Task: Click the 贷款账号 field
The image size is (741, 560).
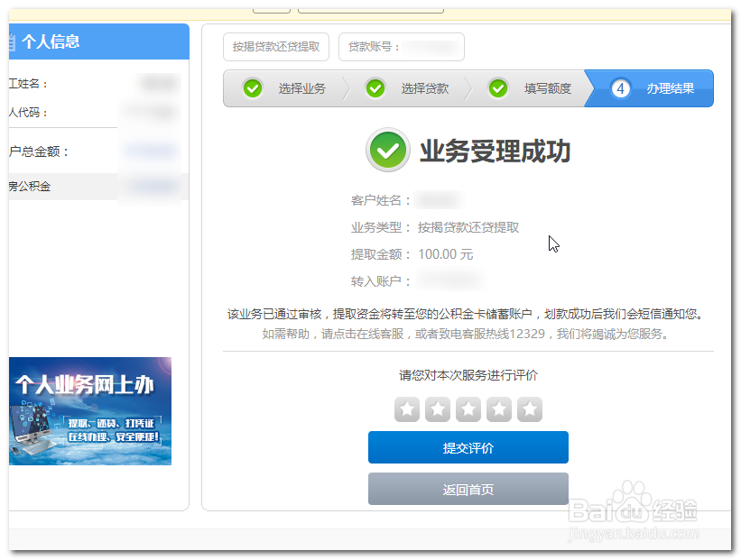Action: (x=402, y=47)
